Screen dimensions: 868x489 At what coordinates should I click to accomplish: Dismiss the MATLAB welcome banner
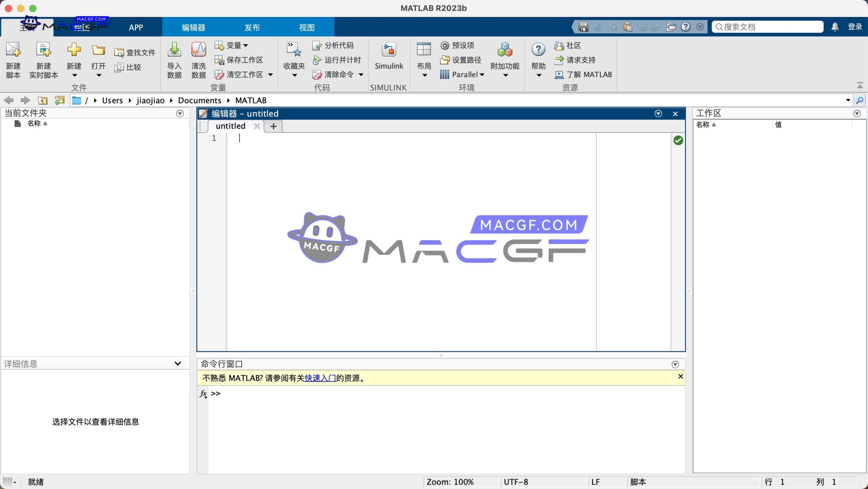(680, 376)
